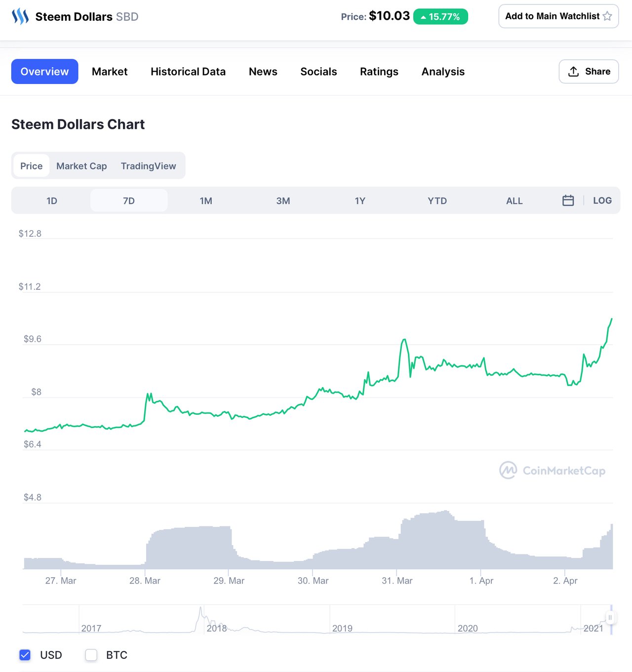Viewport: 632px width, 672px height.
Task: Open the Overview tab
Action: tap(44, 72)
